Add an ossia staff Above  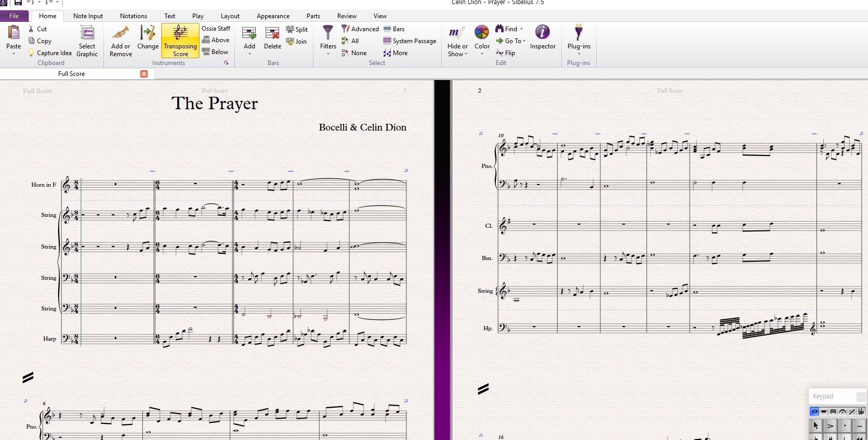tap(216, 40)
